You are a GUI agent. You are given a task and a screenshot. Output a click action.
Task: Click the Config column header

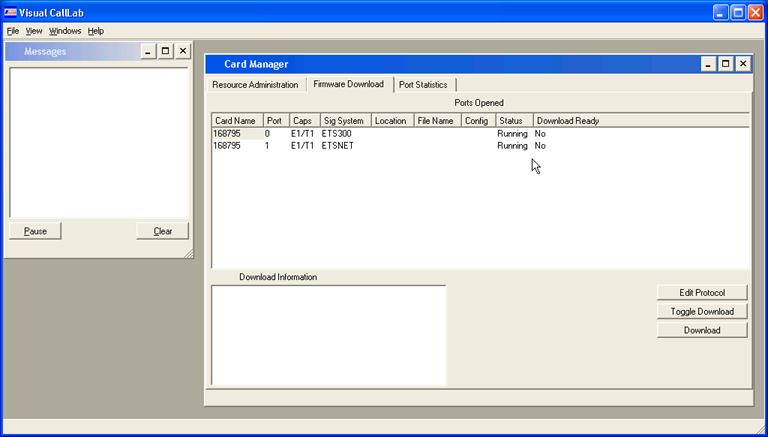(479, 121)
